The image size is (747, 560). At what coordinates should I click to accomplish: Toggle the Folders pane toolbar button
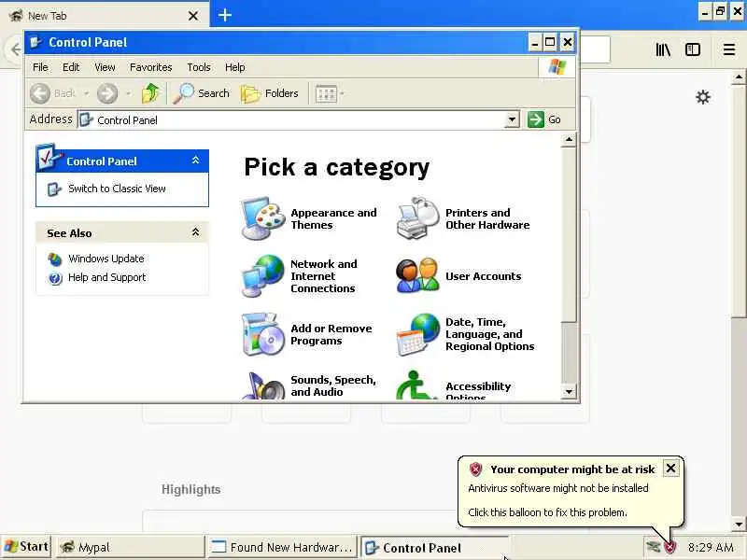pyautogui.click(x=270, y=92)
